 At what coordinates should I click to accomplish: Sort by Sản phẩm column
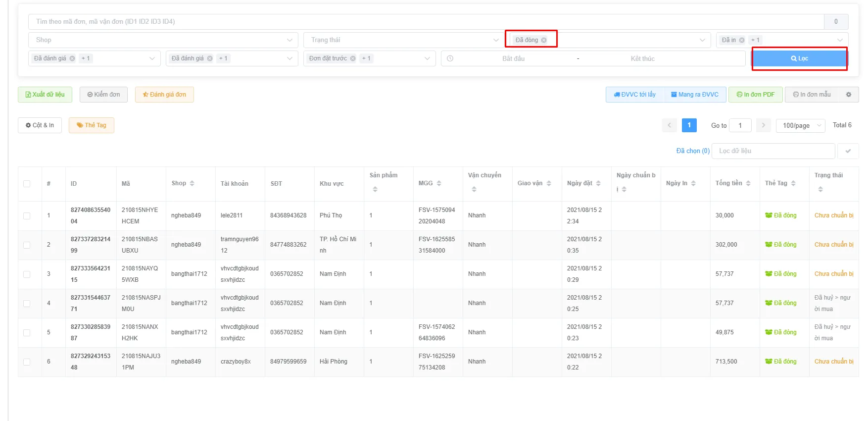coord(375,189)
